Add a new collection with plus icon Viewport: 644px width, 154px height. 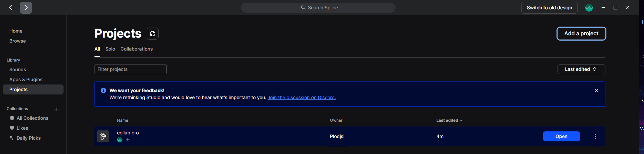[57, 109]
